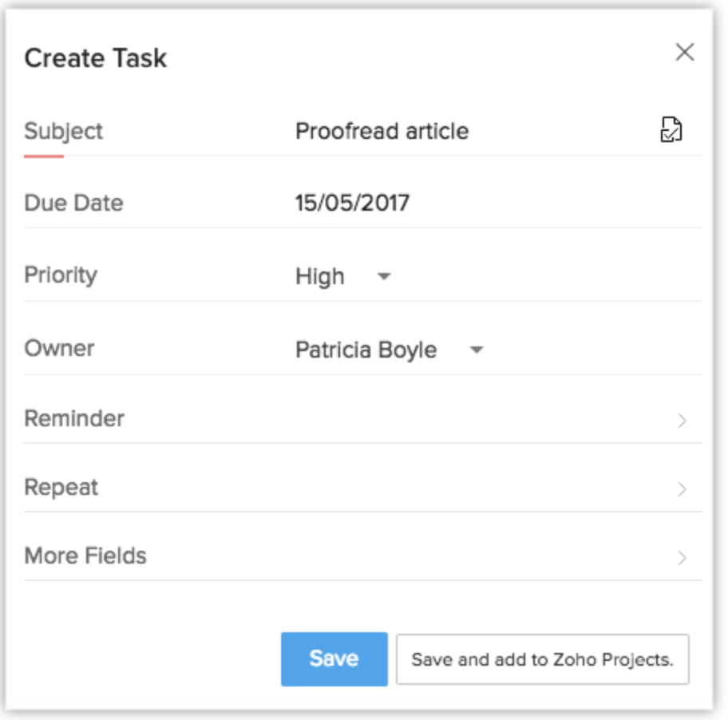Open the Priority dropdown arrow

click(x=384, y=276)
